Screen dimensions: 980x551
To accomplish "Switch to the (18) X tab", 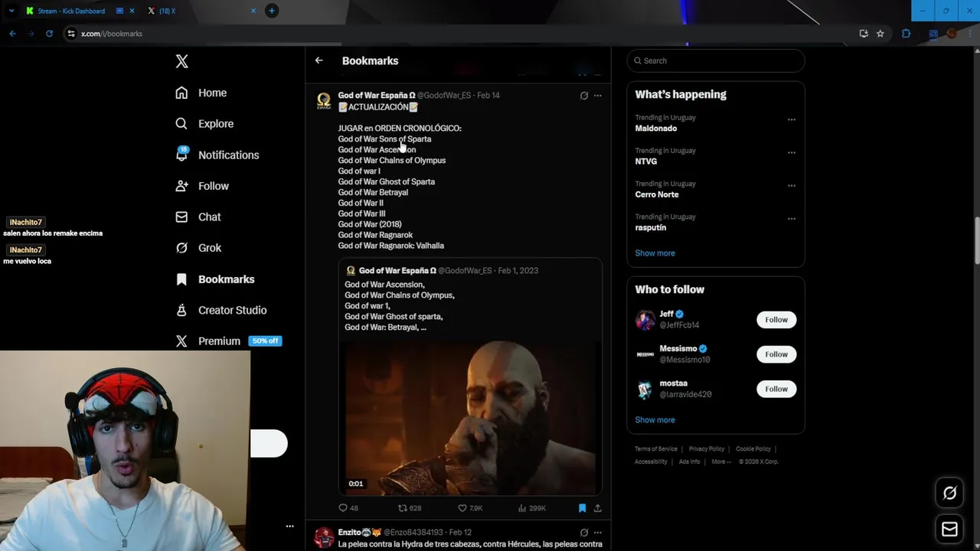I will point(167,11).
